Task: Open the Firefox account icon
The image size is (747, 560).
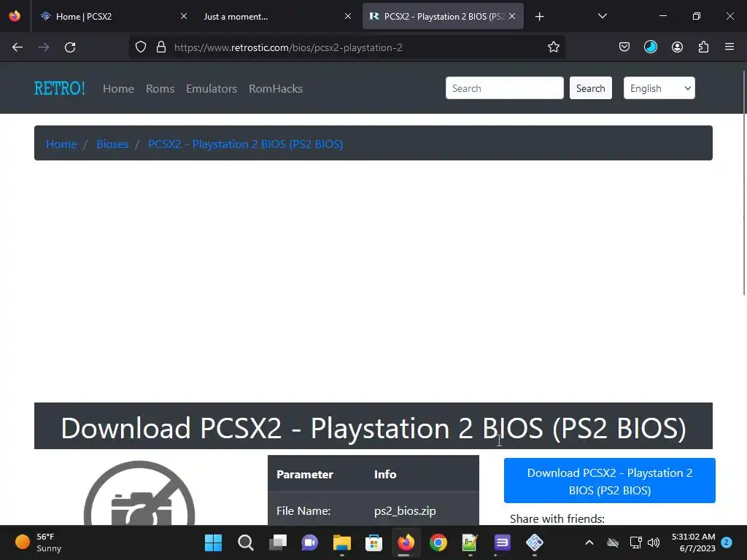Action: click(677, 47)
